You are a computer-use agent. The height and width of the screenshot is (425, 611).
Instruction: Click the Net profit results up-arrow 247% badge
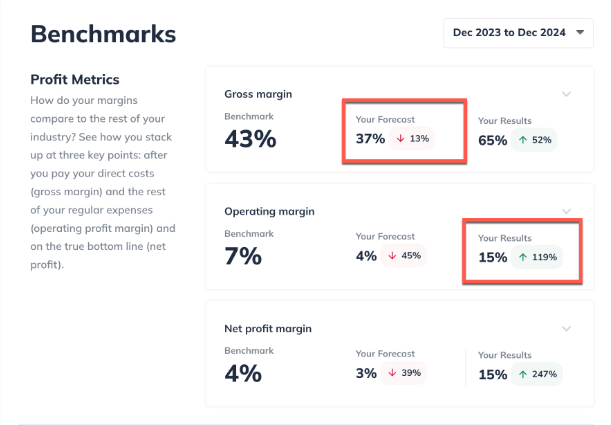(x=538, y=374)
